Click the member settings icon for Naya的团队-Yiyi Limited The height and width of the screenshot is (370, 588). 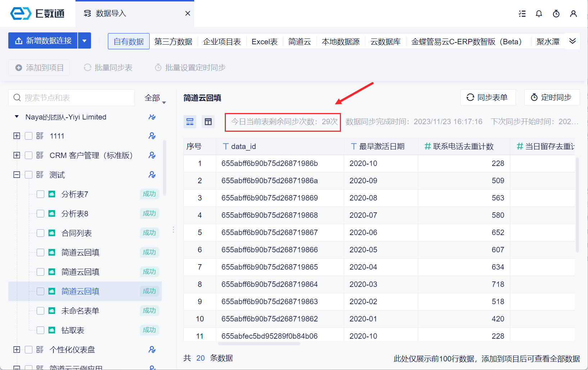point(152,117)
